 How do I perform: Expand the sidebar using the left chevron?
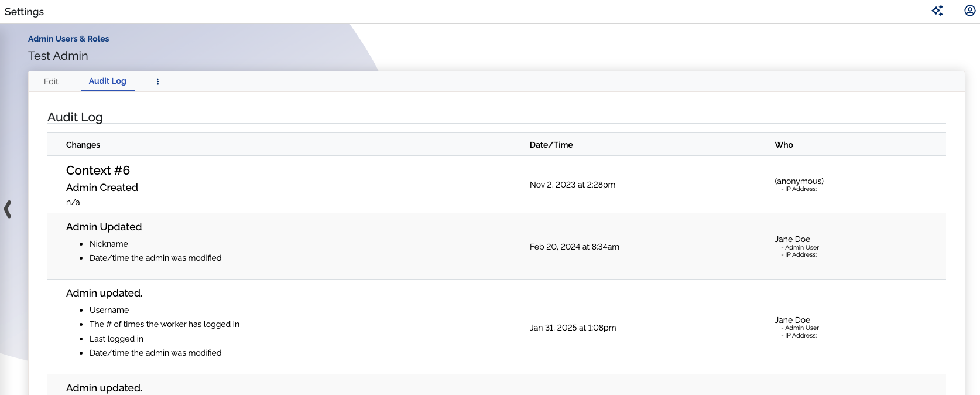point(8,209)
